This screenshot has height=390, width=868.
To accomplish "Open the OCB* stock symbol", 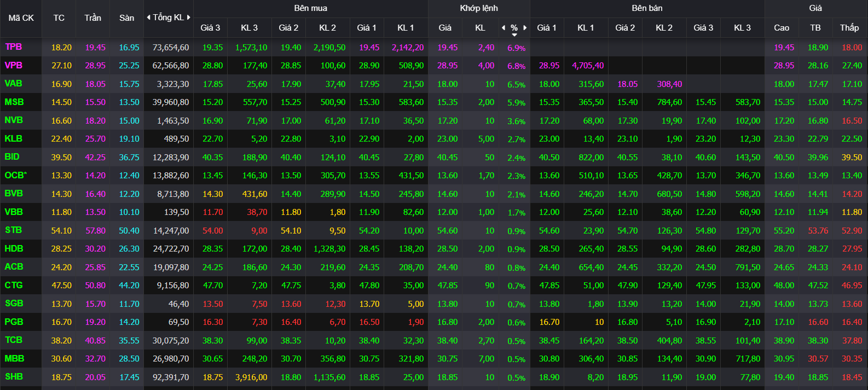I will (16, 175).
